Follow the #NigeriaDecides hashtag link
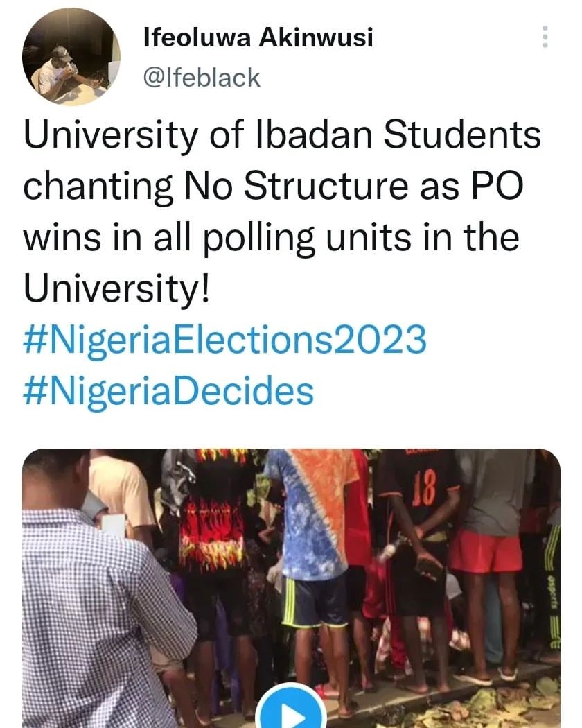 tap(169, 390)
